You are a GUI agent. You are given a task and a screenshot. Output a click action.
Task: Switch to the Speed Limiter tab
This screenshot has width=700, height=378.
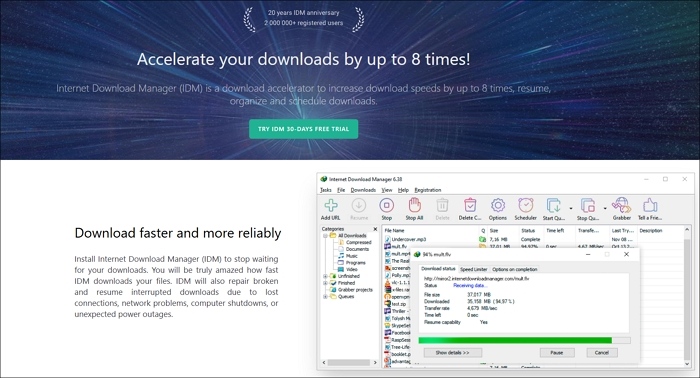474,269
